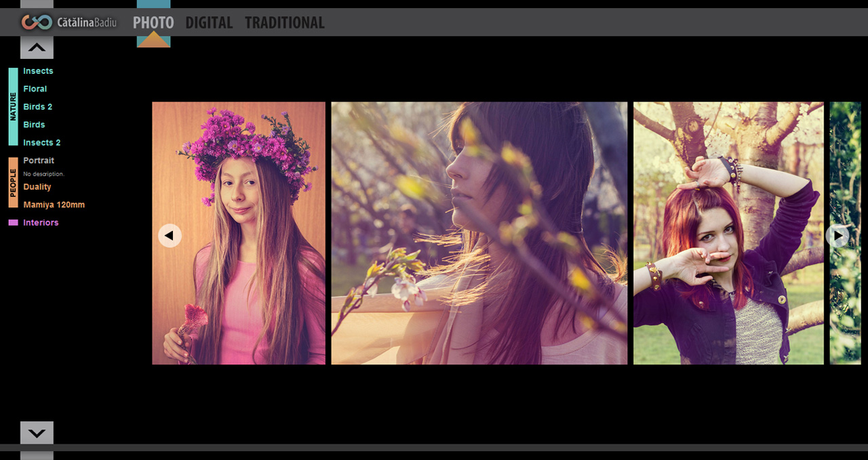The width and height of the screenshot is (868, 460).
Task: Open the Insects 2 gallery
Action: point(42,143)
